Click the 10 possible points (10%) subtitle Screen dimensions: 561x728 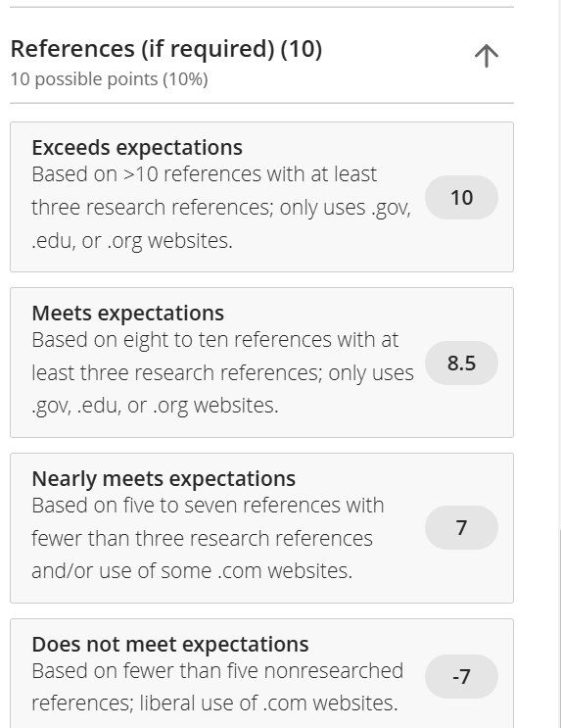(109, 79)
